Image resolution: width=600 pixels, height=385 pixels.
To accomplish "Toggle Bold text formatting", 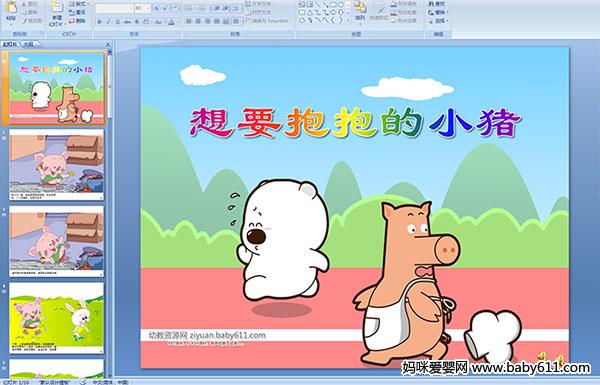I will 99,22.
